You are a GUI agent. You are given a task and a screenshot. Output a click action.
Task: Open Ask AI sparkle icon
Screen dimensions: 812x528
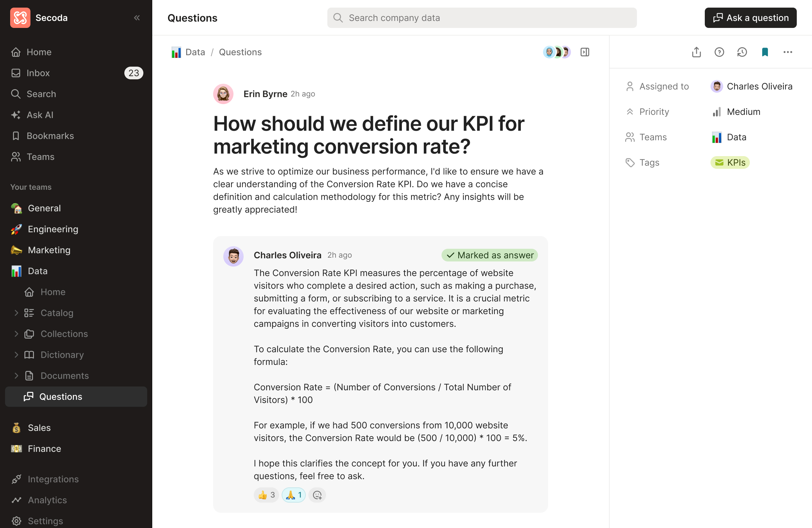pos(16,115)
